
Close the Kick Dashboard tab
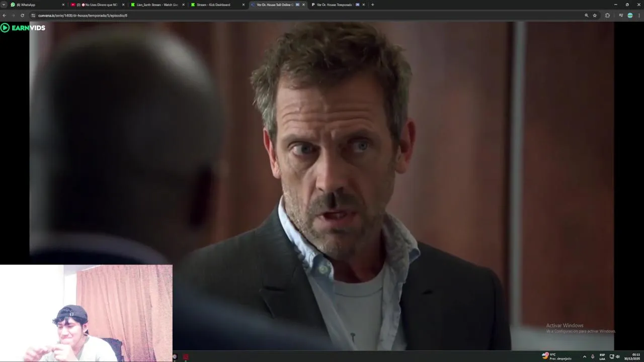(244, 5)
